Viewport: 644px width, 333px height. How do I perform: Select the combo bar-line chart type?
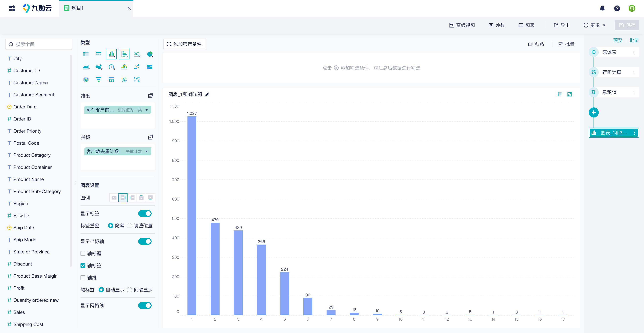124,67
